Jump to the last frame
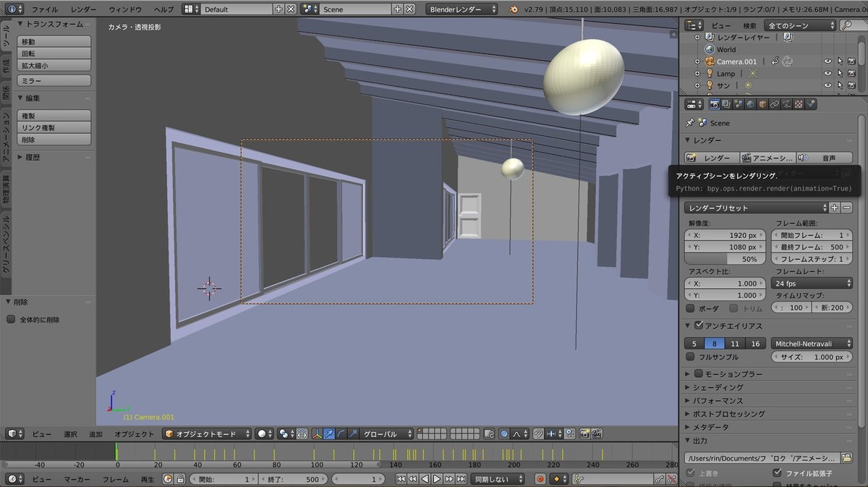Screen dimensions: 868x487 (461, 479)
